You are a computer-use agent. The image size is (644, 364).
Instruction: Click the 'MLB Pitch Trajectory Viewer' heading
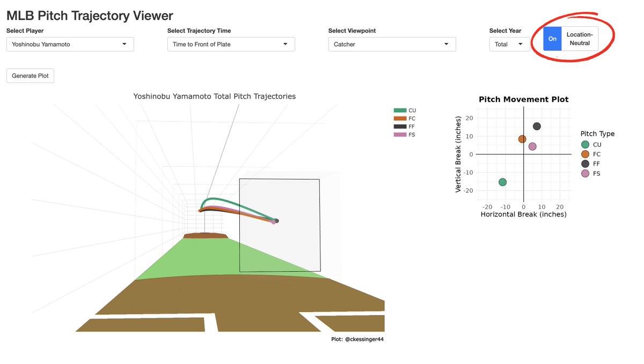click(90, 16)
